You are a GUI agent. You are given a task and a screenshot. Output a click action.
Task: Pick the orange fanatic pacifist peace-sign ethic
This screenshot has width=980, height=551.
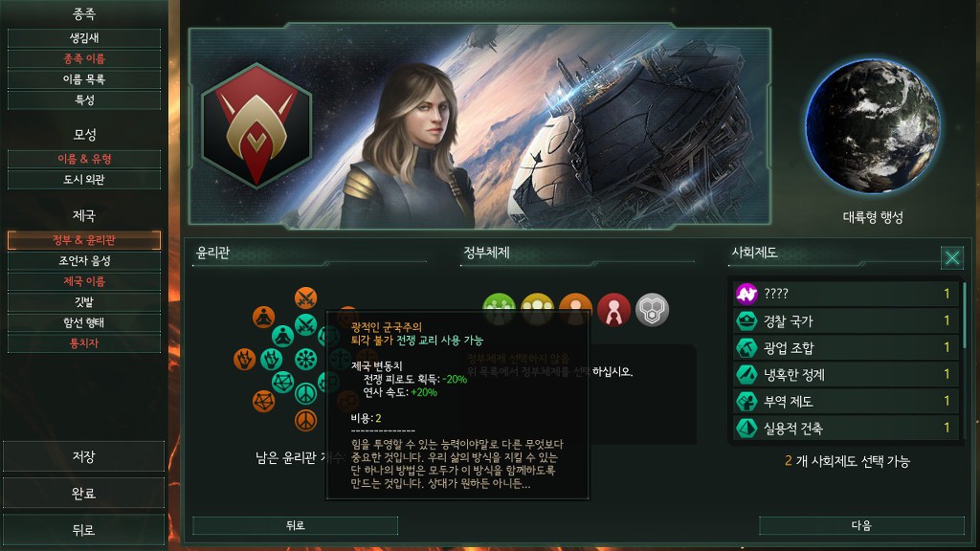click(x=305, y=421)
